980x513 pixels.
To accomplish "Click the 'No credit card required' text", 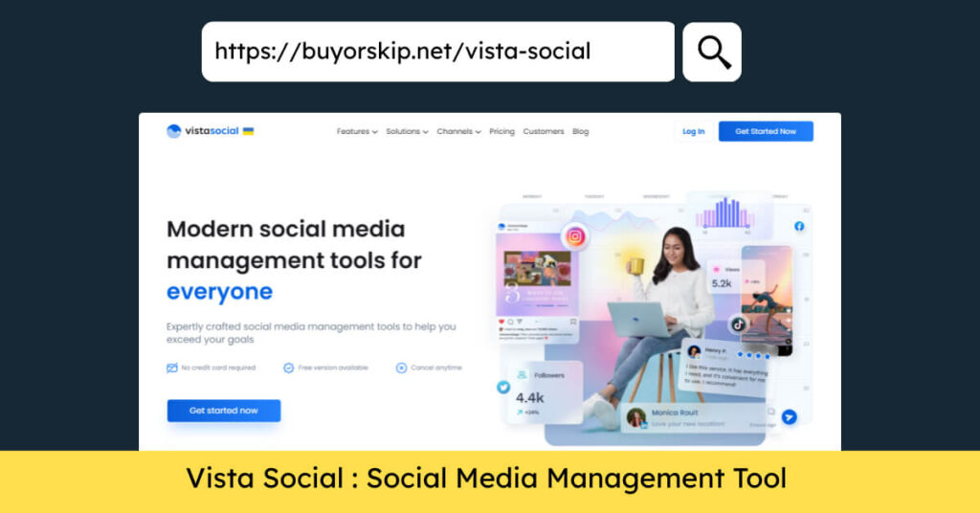I will (218, 368).
